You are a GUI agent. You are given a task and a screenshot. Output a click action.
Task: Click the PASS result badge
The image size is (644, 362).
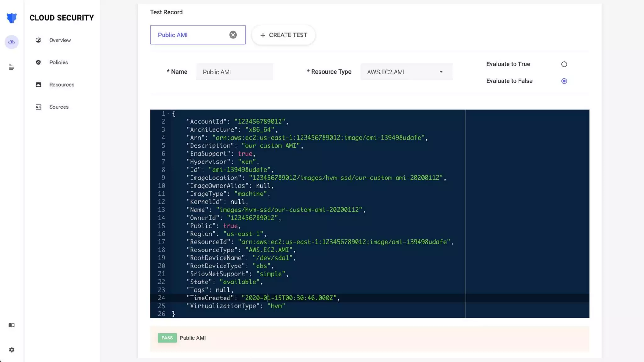point(167,338)
